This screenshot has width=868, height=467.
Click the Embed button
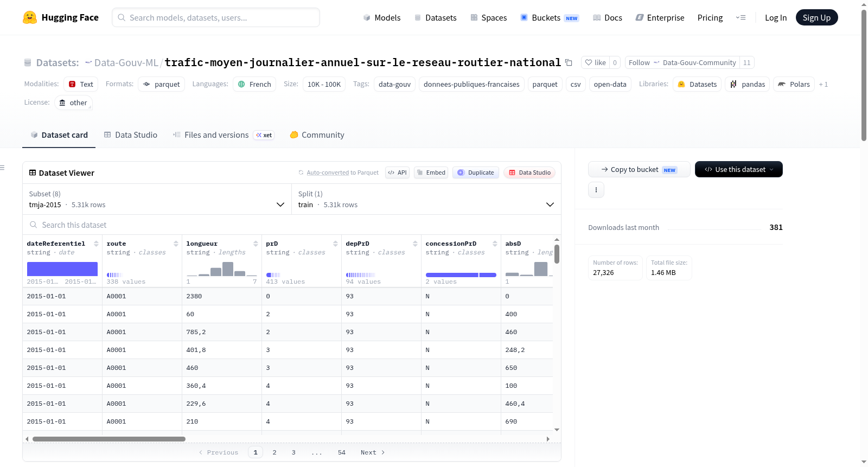click(x=431, y=172)
